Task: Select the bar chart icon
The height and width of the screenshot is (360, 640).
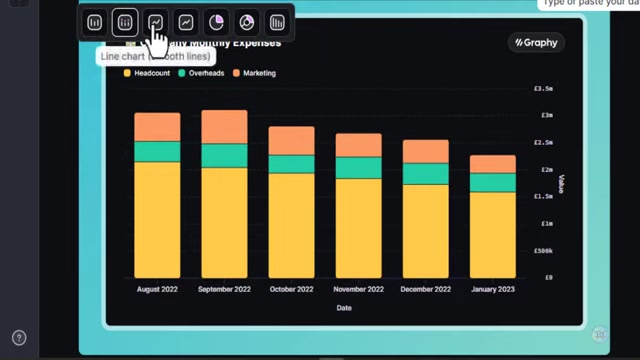Action: coord(94,22)
